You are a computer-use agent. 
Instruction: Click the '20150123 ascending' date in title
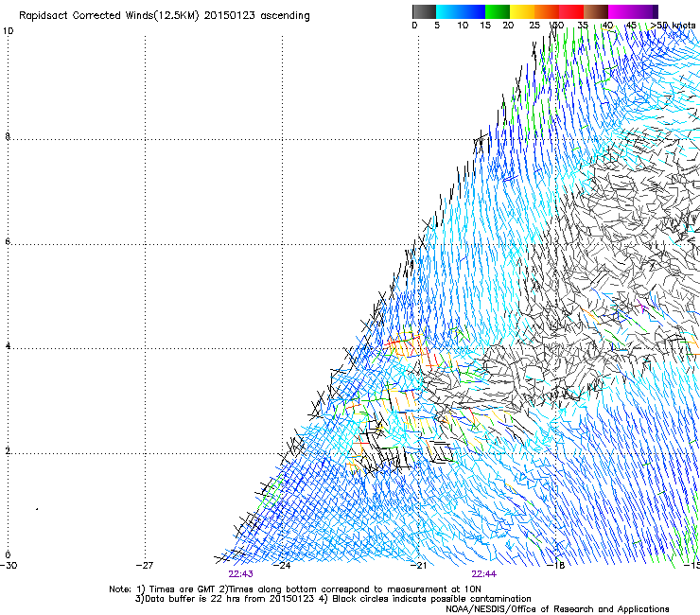pos(256,16)
